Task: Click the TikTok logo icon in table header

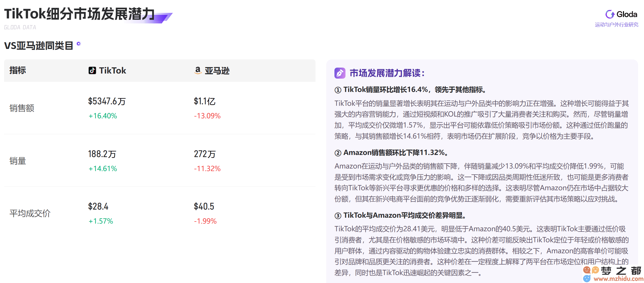Action: [92, 70]
